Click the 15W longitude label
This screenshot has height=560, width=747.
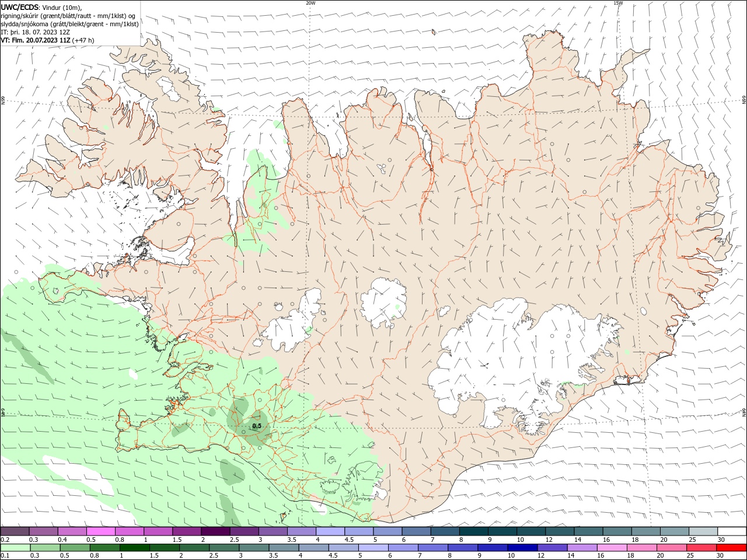617,3
